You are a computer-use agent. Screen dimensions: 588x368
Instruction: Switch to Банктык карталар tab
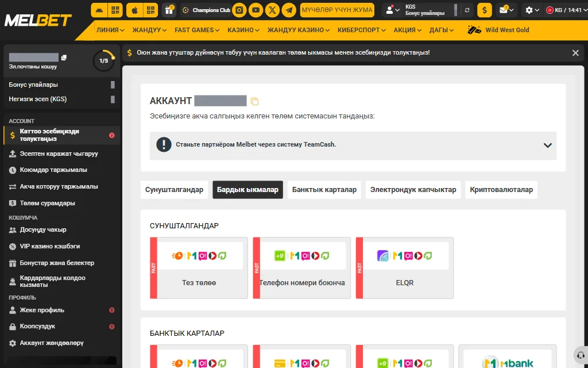point(324,190)
